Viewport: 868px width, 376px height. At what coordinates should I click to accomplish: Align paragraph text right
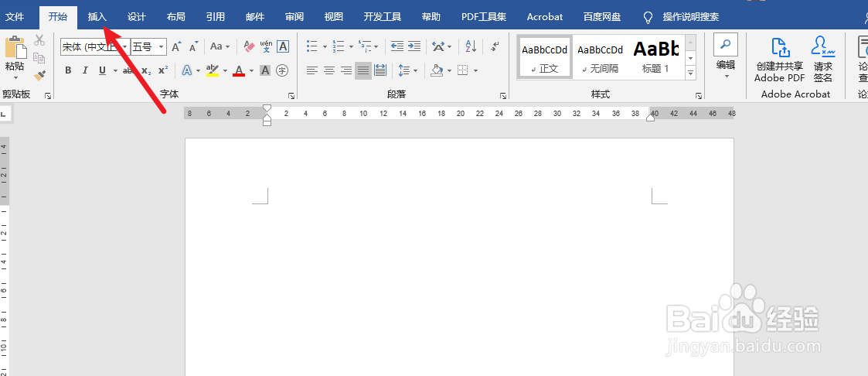[346, 70]
